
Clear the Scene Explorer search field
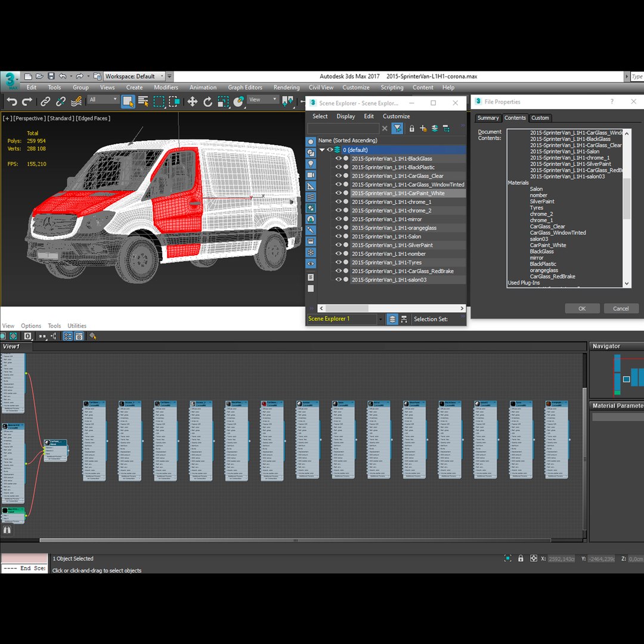point(385,129)
